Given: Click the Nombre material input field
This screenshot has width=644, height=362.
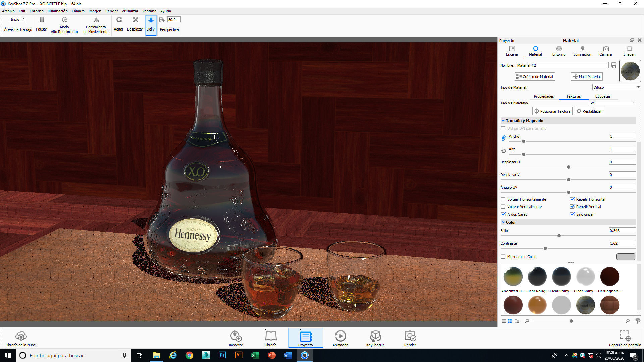Looking at the screenshot, I should coord(562,65).
